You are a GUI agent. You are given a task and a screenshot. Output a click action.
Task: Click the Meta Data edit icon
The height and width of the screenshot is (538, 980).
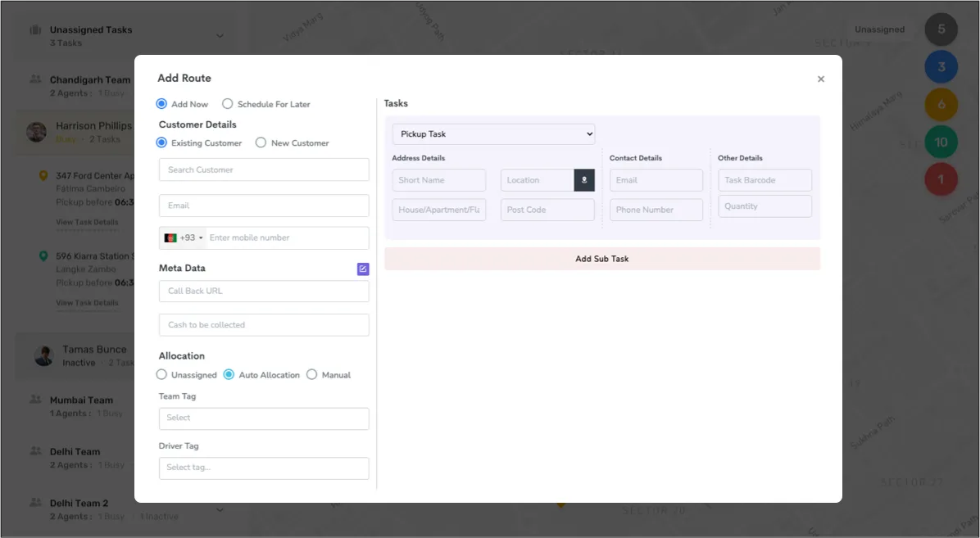363,269
